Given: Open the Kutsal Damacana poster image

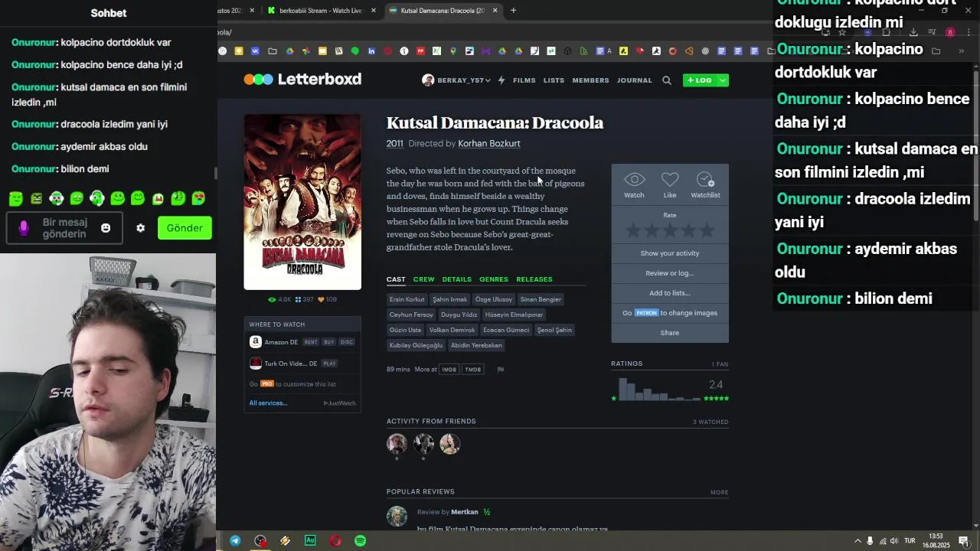Looking at the screenshot, I should tap(302, 202).
